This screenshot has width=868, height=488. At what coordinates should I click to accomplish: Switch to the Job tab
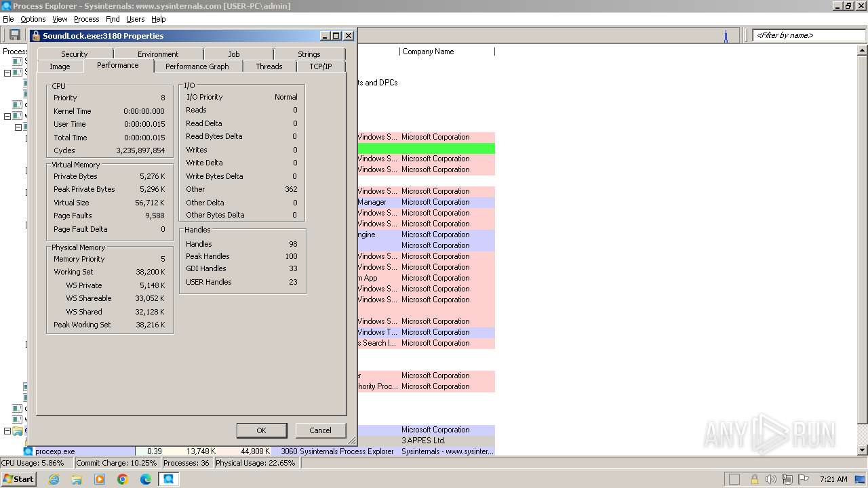[x=234, y=54]
